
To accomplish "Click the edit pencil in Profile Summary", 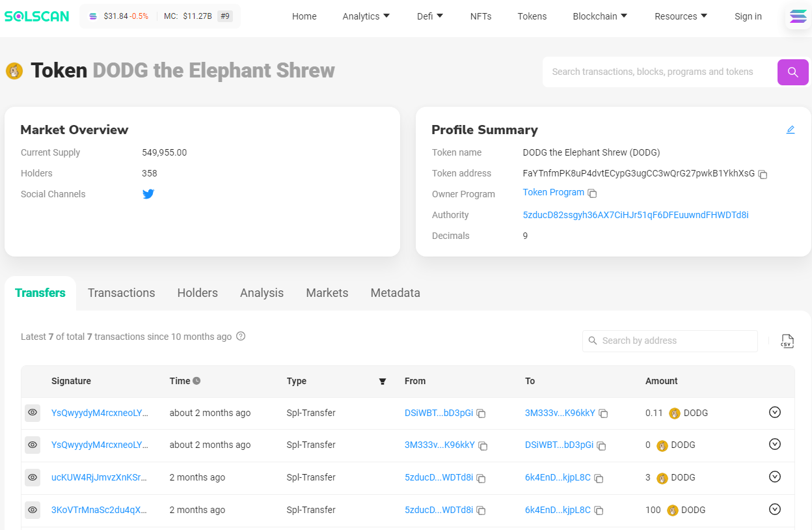I will click(x=791, y=130).
